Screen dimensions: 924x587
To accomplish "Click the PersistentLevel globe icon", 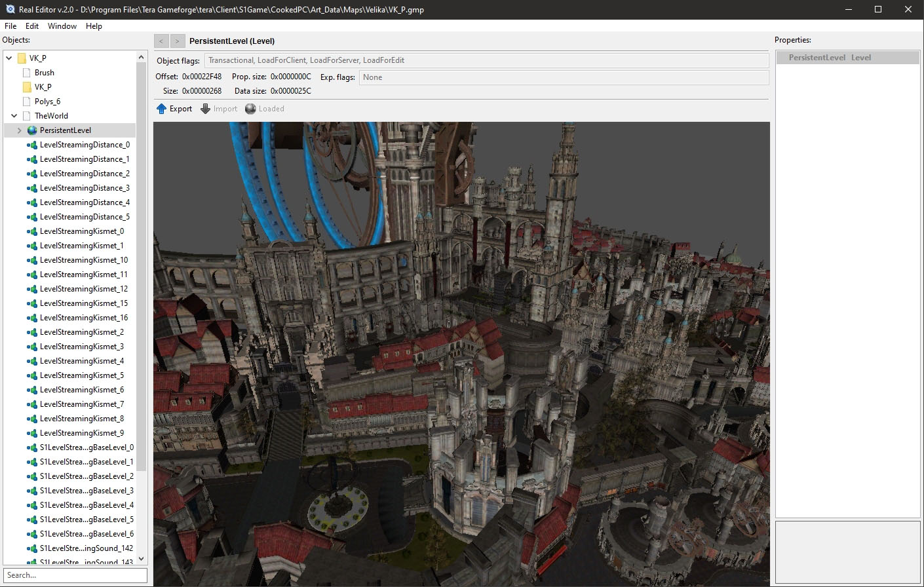I will [x=32, y=130].
